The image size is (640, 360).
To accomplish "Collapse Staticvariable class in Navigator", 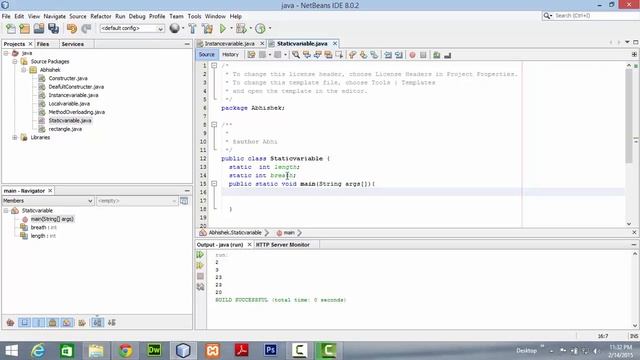I will 6,211.
